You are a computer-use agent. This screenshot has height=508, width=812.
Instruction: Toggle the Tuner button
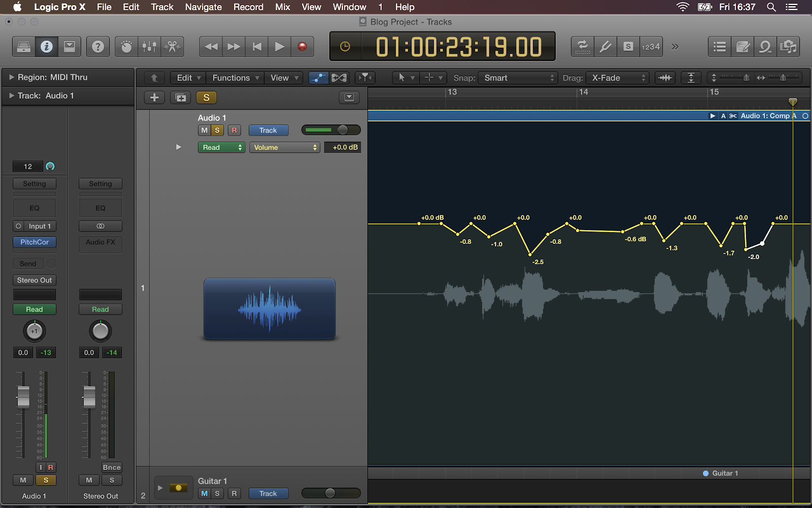point(605,47)
